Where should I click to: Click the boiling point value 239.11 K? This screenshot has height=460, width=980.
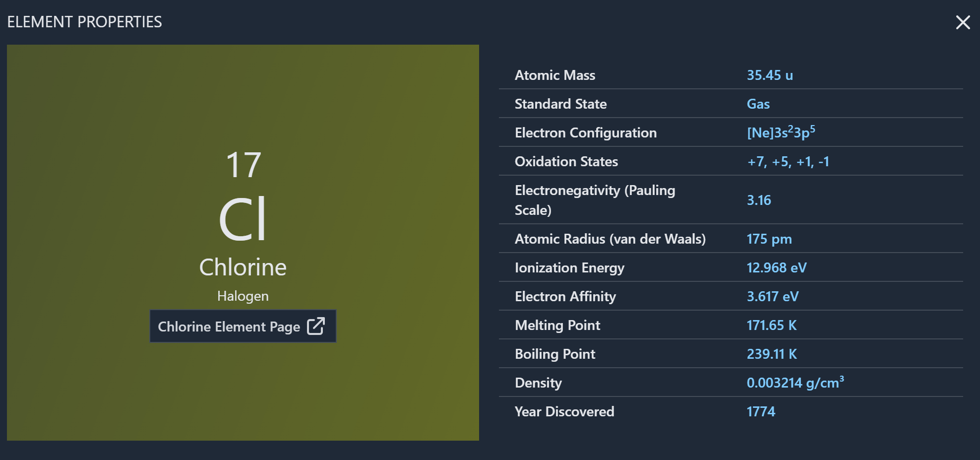772,354
